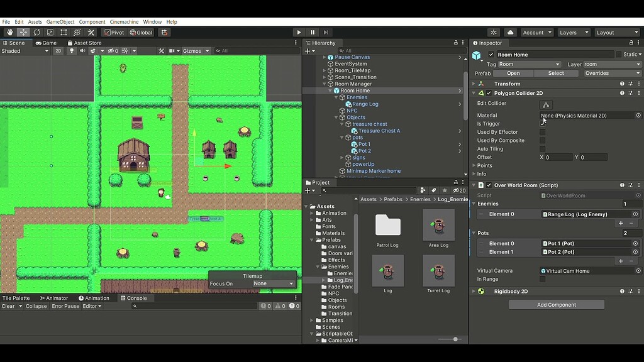The image size is (644, 362).
Task: Toggle the Room Home active checkbox
Action: (x=491, y=54)
